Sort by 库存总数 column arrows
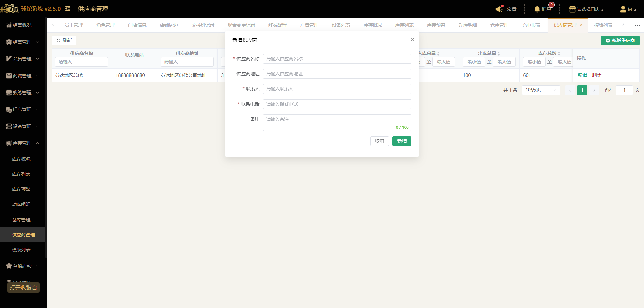 [x=559, y=54]
